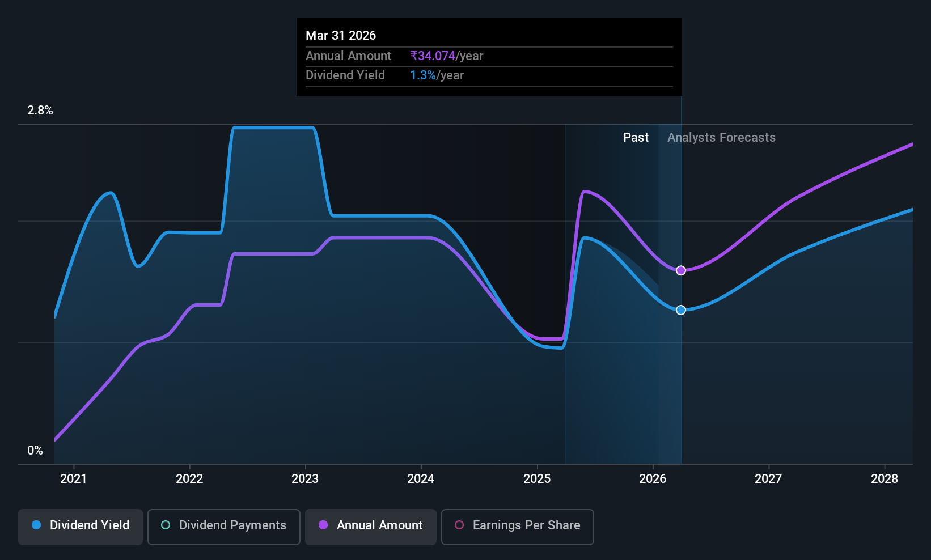
Task: Click the Analysts Forecasts label
Action: 721,138
